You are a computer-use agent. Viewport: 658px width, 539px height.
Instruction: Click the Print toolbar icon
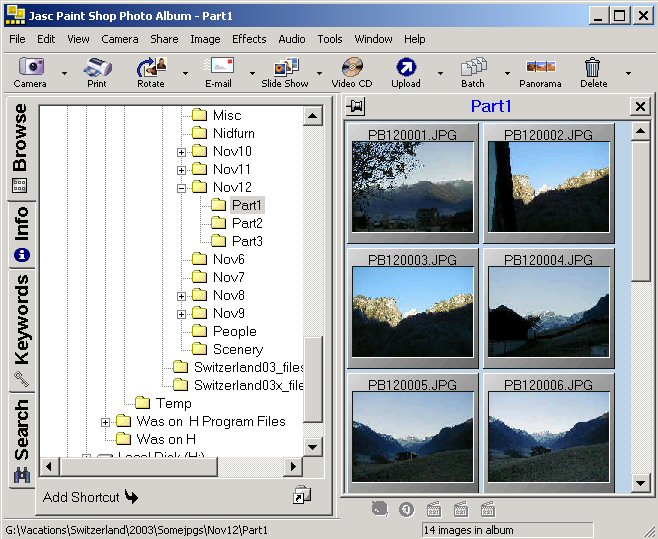(96, 71)
